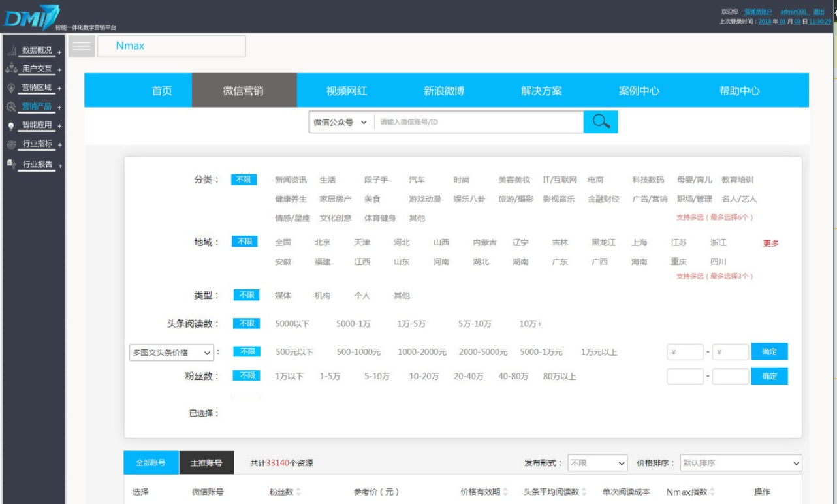Focus the 微信账号/ID search input
The height and width of the screenshot is (504, 837).
pos(479,122)
